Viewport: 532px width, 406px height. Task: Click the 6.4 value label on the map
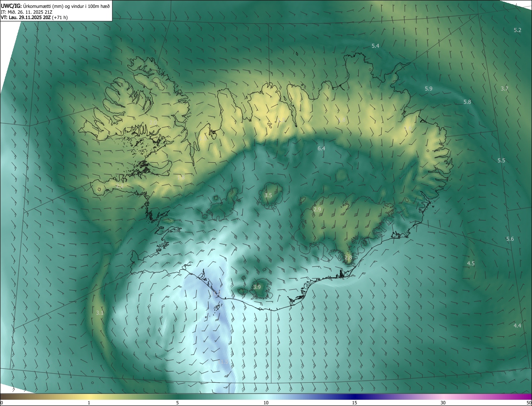(321, 148)
